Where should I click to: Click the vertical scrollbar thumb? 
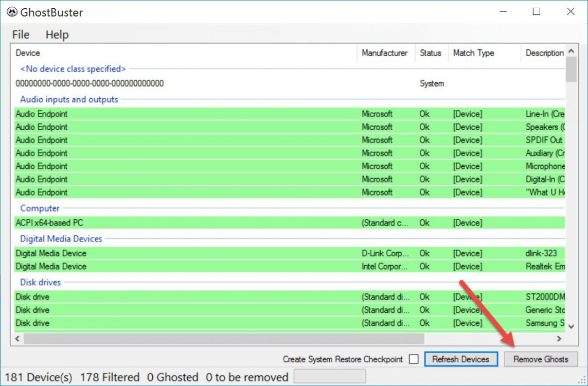click(x=571, y=69)
